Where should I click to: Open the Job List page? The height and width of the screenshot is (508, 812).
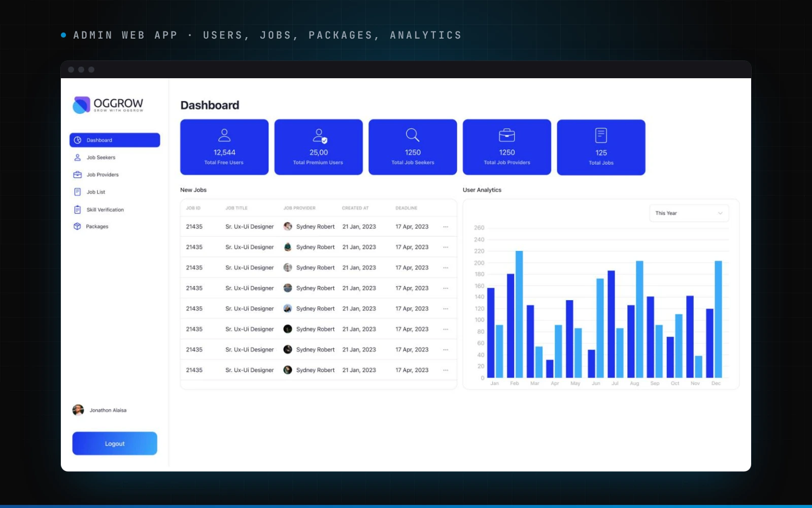(115, 192)
